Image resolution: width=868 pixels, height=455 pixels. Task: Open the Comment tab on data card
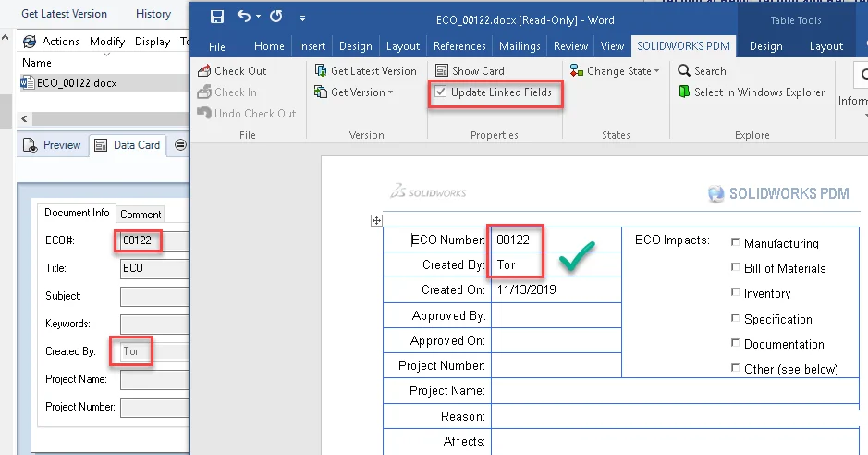click(141, 215)
